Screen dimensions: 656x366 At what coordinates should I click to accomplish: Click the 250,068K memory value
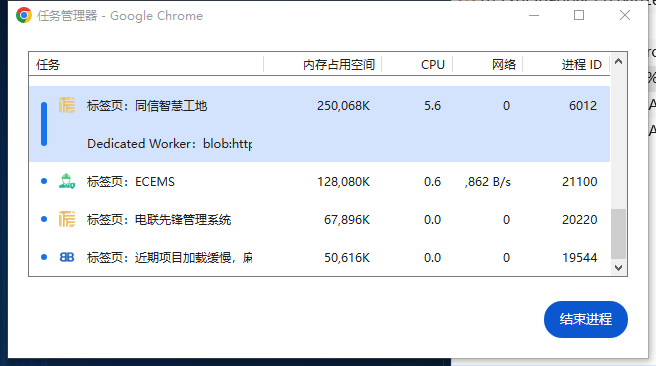point(343,105)
